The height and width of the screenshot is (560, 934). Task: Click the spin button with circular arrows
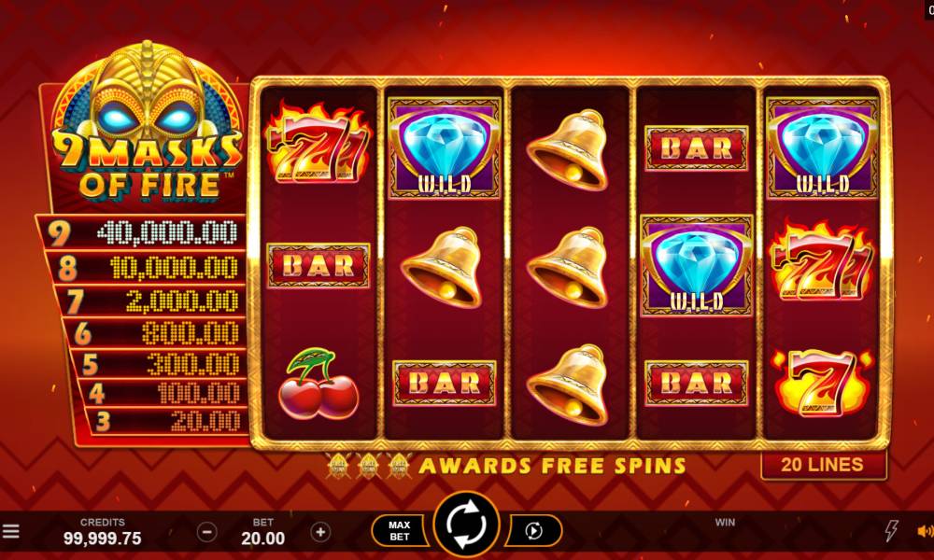[x=466, y=525]
